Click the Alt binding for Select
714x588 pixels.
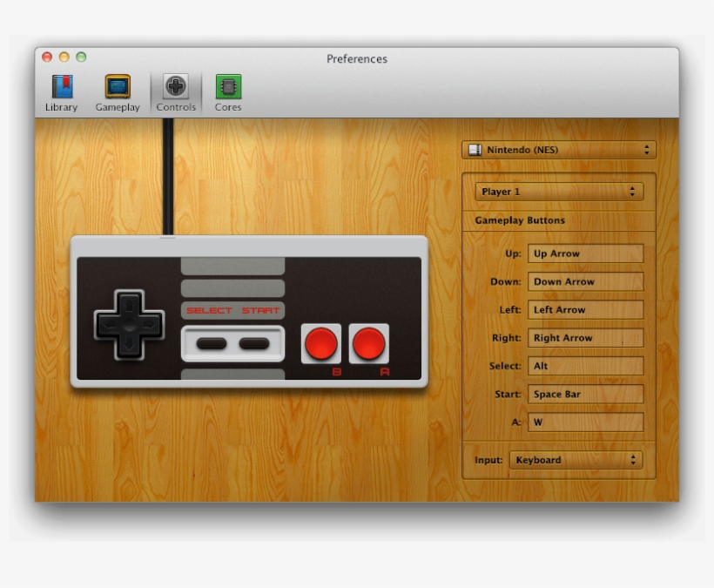click(x=585, y=365)
